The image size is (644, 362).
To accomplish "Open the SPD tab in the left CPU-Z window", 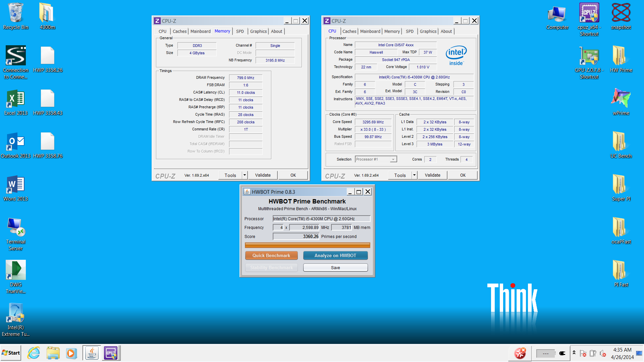I will (x=240, y=31).
